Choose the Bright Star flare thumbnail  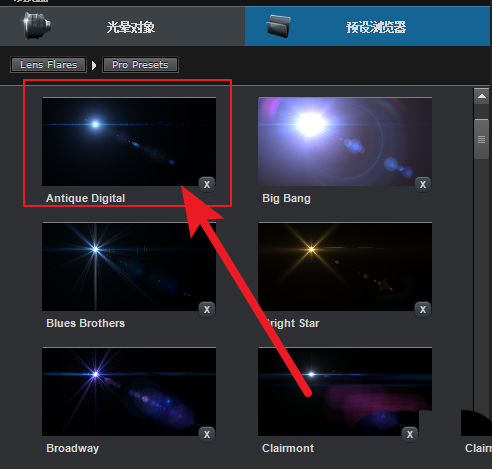point(345,267)
